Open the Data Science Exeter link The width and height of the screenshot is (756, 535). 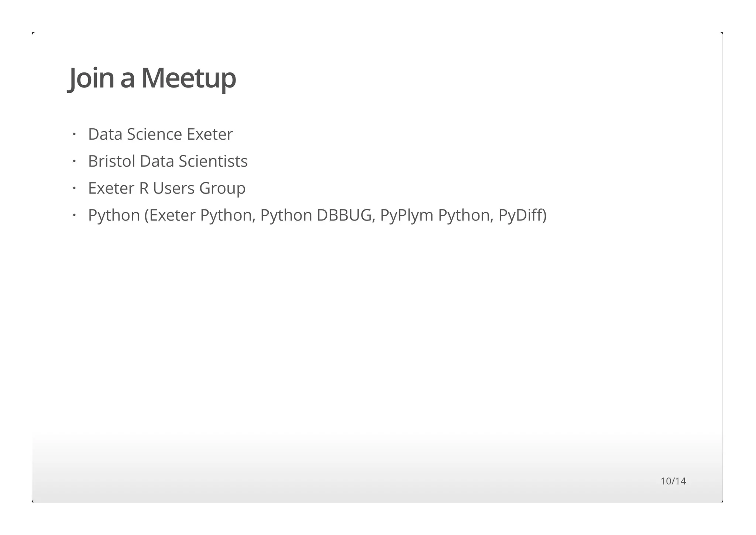tap(160, 134)
